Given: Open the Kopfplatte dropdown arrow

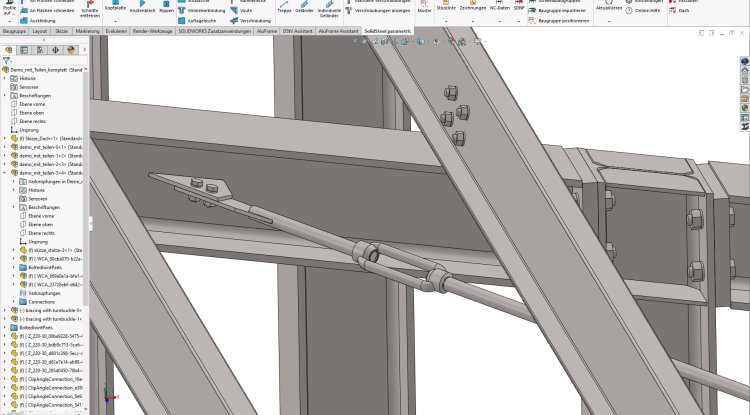Looking at the screenshot, I should 115,22.
